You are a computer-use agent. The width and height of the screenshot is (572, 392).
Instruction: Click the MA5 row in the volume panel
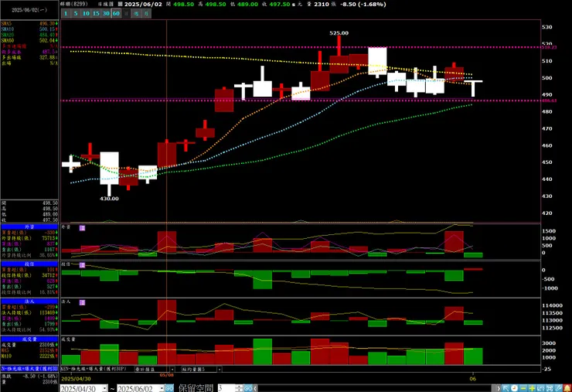point(29,350)
